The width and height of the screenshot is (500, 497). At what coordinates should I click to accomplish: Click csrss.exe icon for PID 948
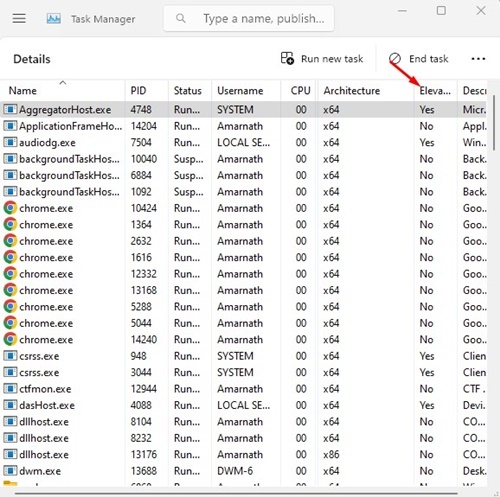tap(10, 356)
